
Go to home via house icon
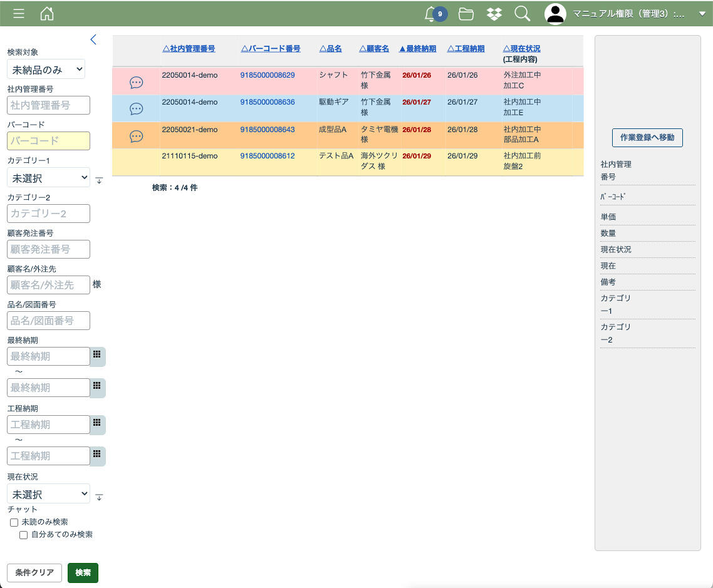click(x=47, y=14)
